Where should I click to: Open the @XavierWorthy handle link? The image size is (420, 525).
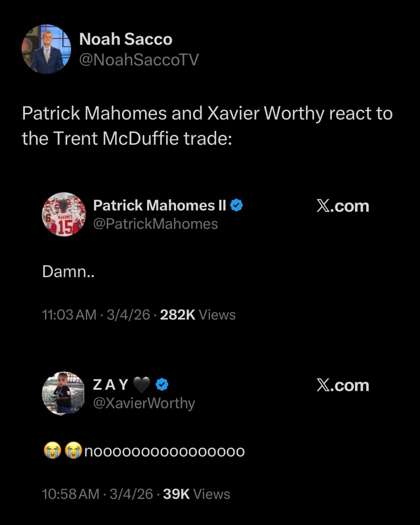[144, 403]
